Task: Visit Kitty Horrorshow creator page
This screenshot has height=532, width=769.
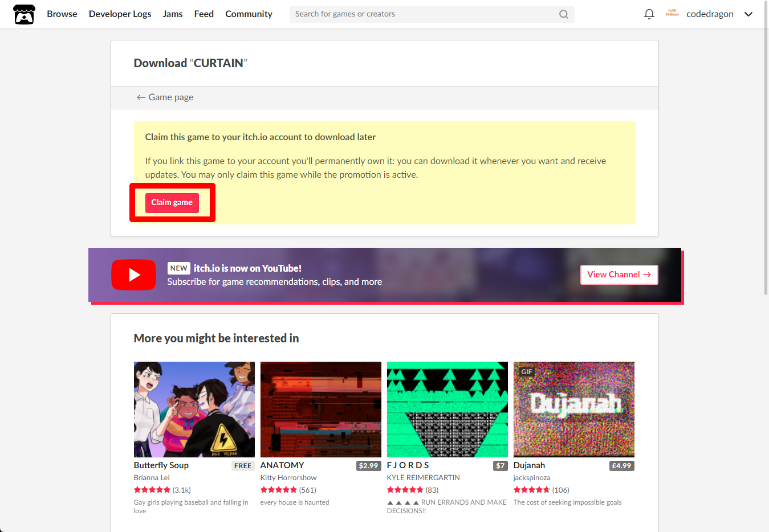Action: (288, 478)
